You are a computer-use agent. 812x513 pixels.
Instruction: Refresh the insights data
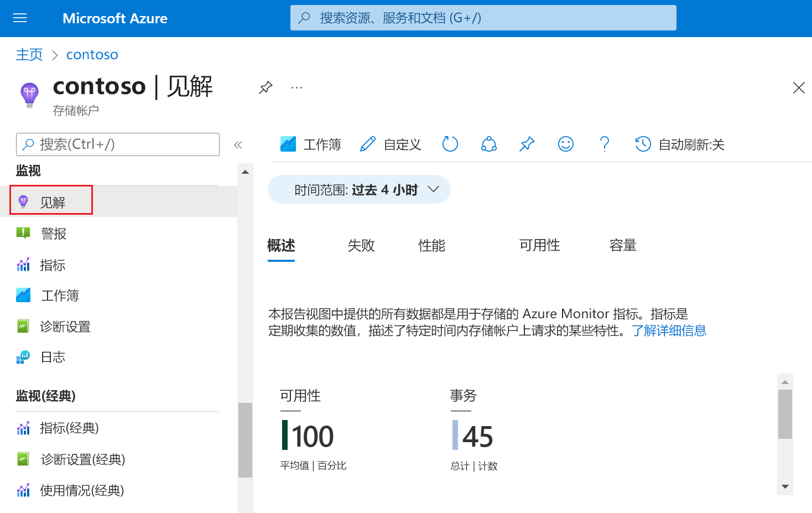coord(450,144)
